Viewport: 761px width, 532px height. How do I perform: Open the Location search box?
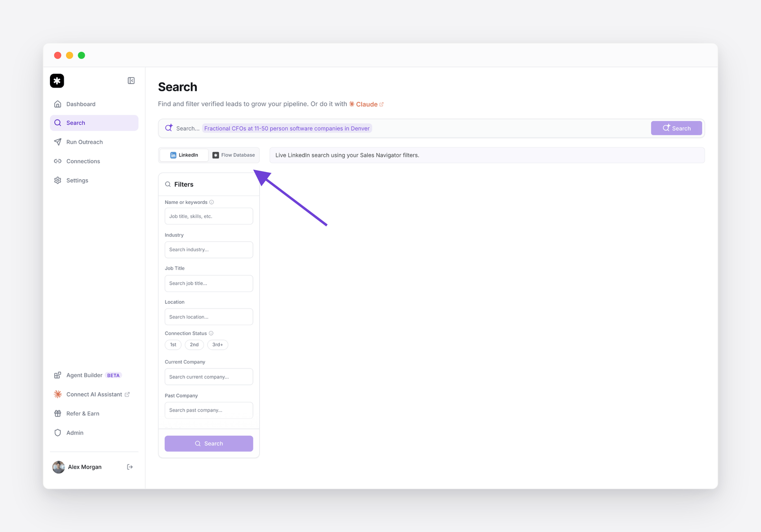[209, 317]
